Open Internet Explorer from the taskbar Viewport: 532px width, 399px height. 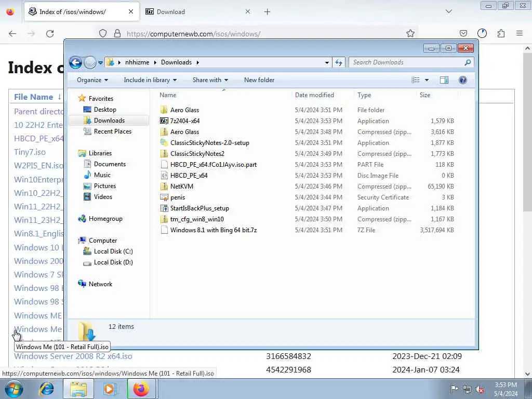(47, 389)
